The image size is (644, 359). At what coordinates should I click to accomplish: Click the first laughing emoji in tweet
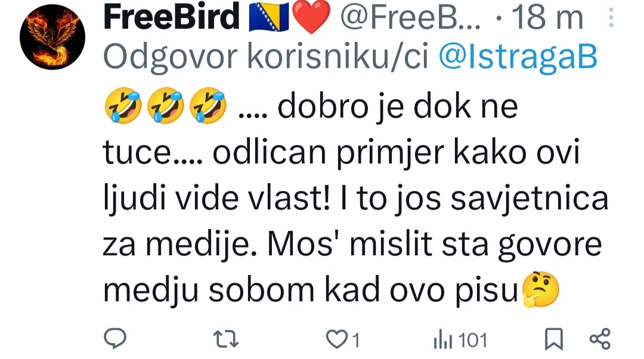[x=123, y=106]
